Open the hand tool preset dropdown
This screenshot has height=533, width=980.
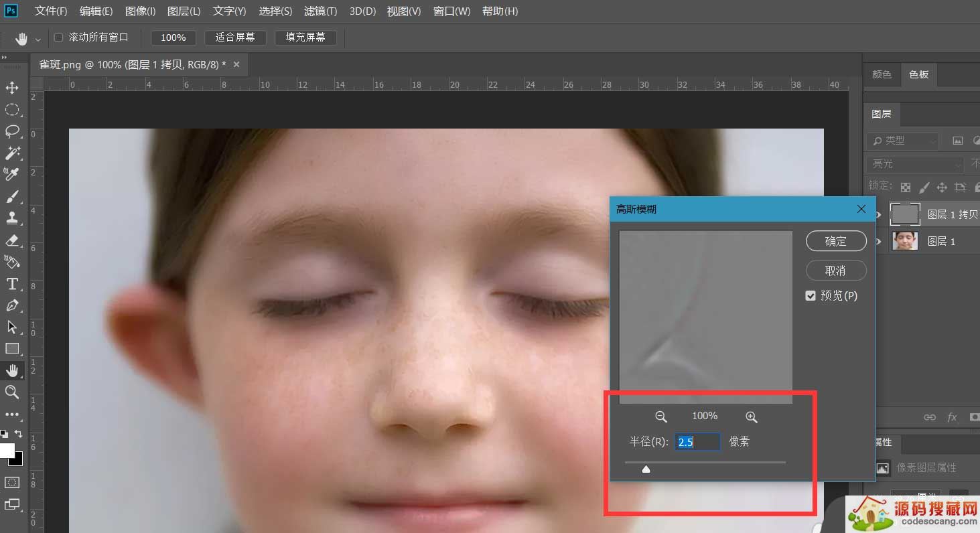(x=38, y=40)
